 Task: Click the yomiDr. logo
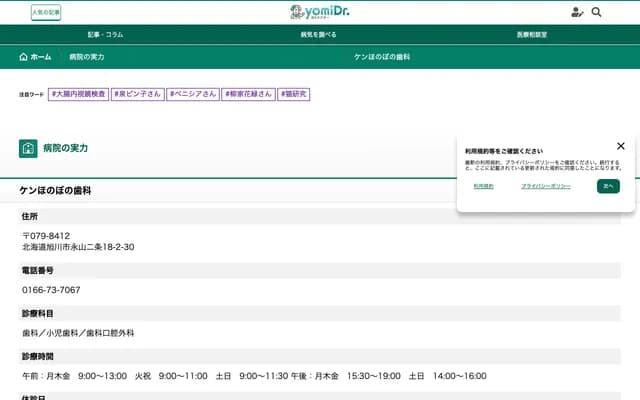pyautogui.click(x=319, y=11)
